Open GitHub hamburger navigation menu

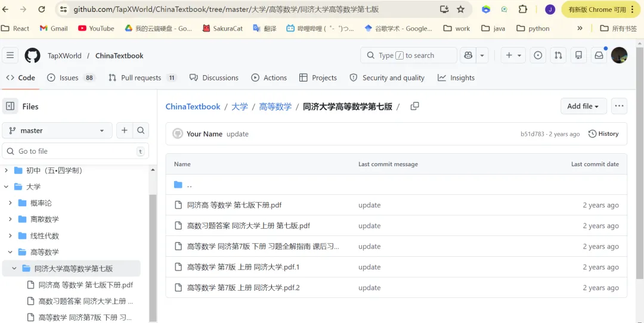pyautogui.click(x=10, y=55)
